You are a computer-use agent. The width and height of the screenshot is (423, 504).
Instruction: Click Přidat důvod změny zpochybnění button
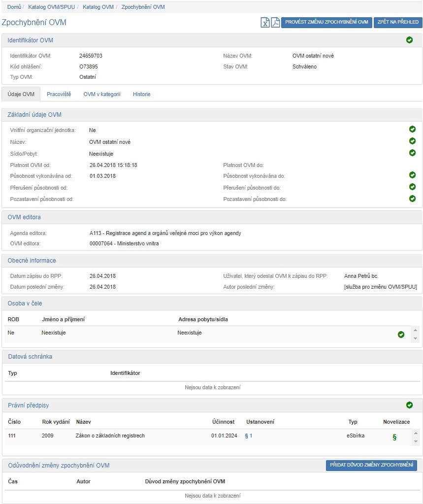pos(371,466)
